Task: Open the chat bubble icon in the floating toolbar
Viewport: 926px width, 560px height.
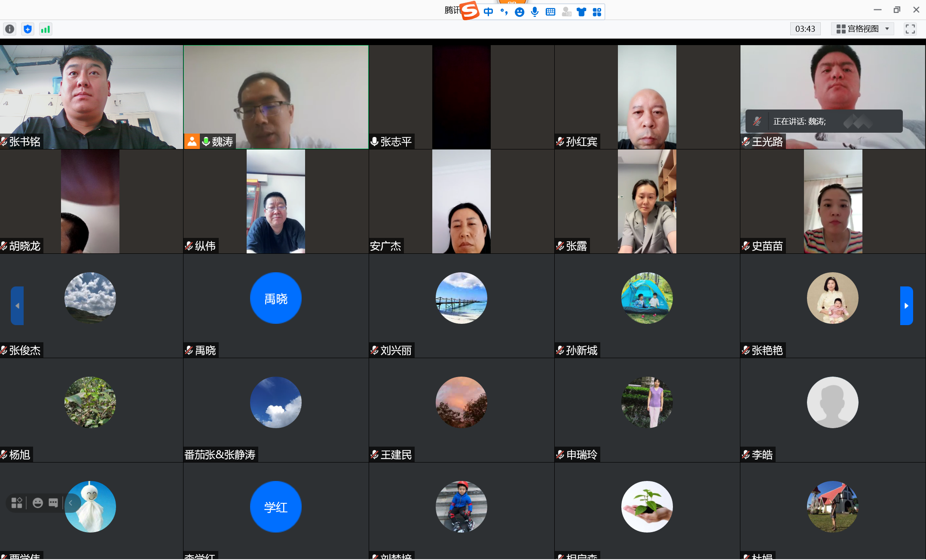Action: click(x=53, y=503)
